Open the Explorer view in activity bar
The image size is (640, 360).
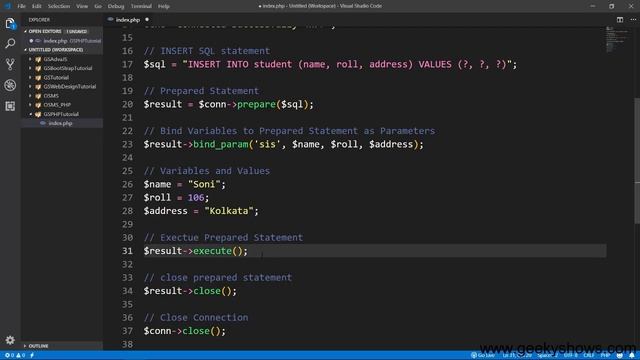(x=10, y=24)
